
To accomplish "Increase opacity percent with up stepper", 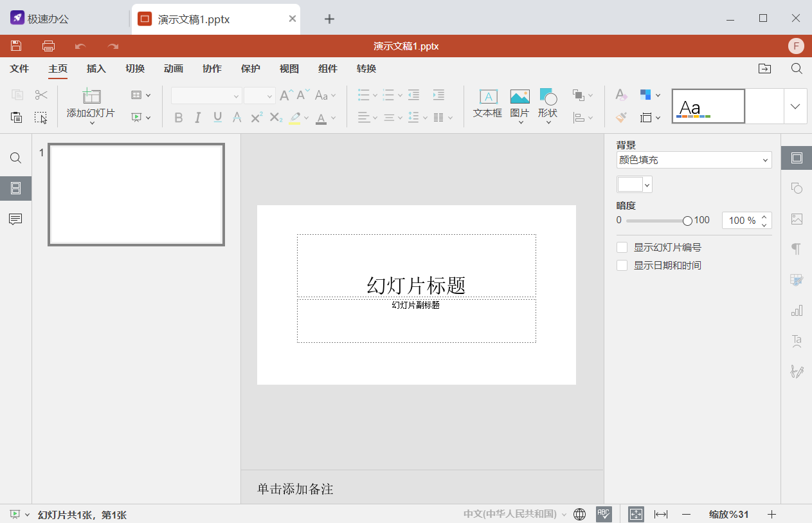I will point(764,217).
